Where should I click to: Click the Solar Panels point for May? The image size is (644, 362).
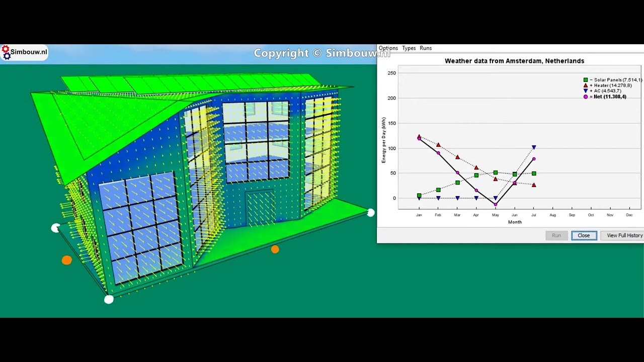tap(496, 173)
